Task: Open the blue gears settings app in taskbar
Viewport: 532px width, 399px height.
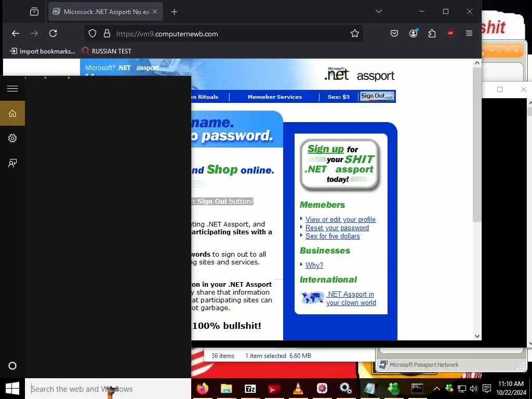Action: point(345,389)
